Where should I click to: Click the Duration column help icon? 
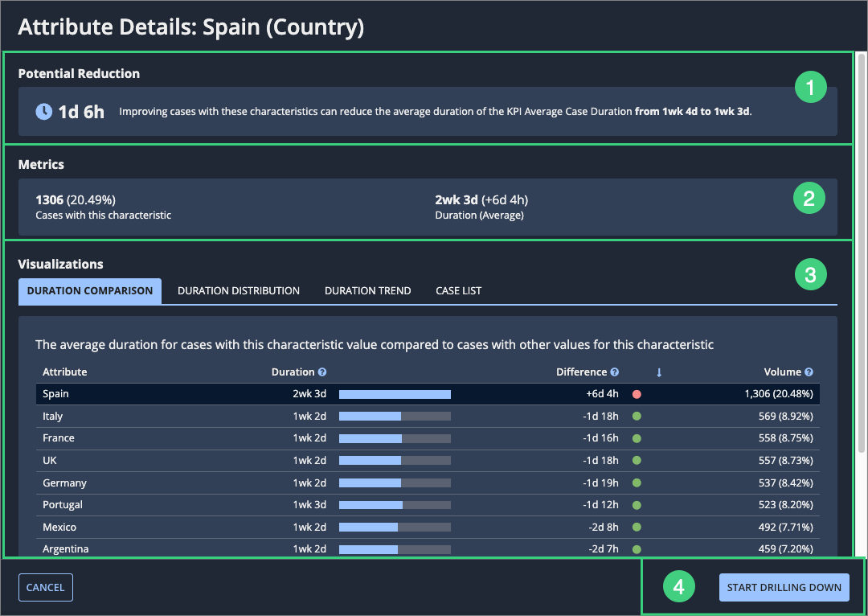(322, 372)
